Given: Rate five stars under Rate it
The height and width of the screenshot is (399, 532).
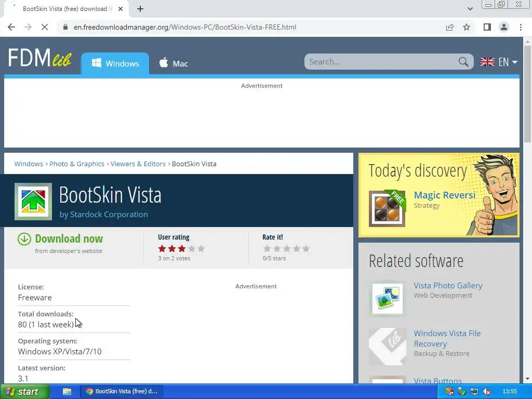Looking at the screenshot, I should 306,249.
